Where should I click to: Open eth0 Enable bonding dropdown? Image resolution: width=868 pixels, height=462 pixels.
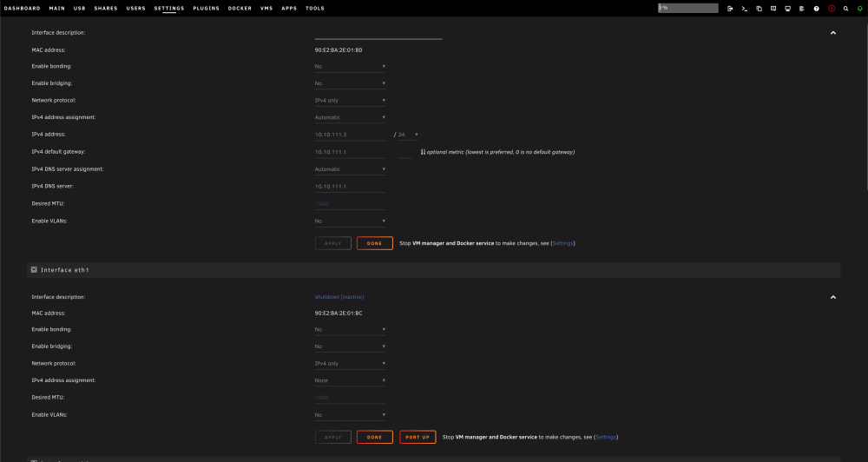click(x=350, y=67)
